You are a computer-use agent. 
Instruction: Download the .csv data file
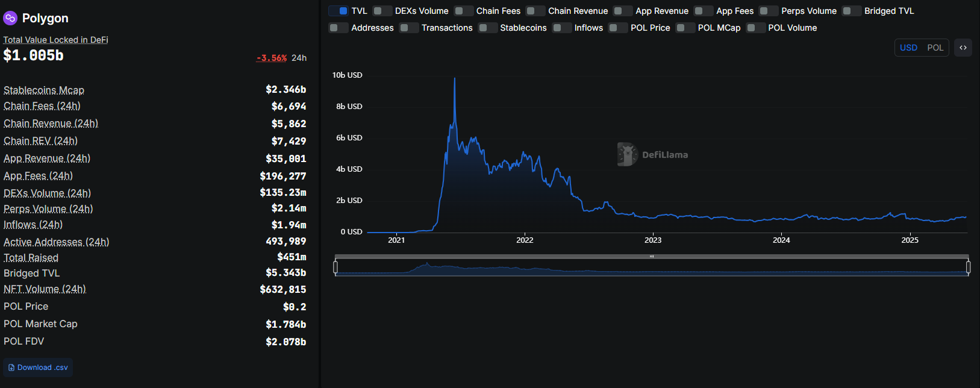pyautogui.click(x=38, y=368)
